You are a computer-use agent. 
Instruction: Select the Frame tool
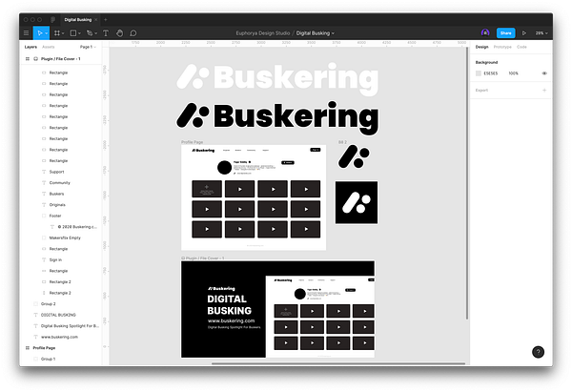point(57,33)
